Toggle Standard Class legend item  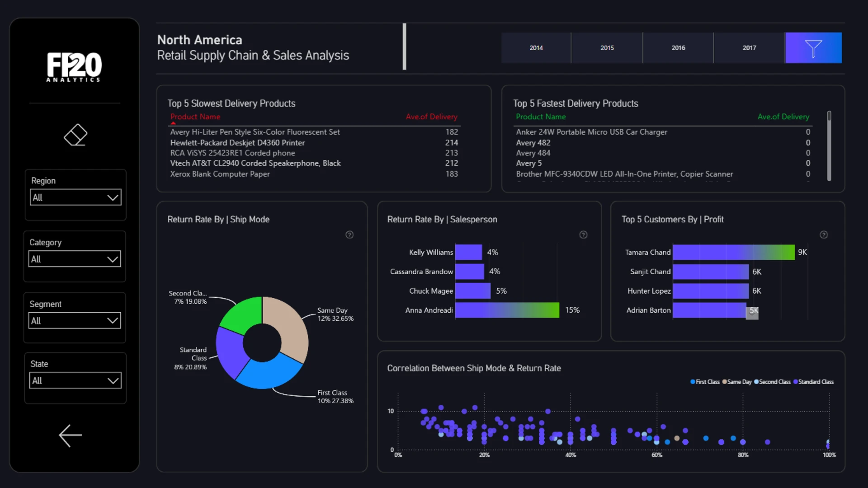(815, 382)
